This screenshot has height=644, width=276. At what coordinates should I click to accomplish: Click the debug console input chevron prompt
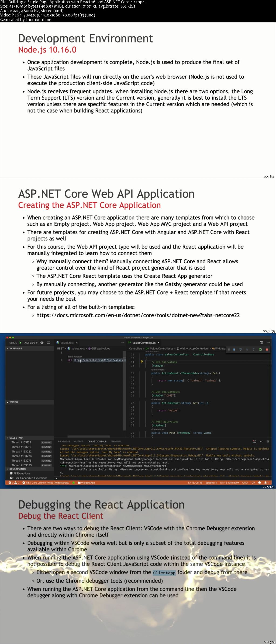pos(56,478)
